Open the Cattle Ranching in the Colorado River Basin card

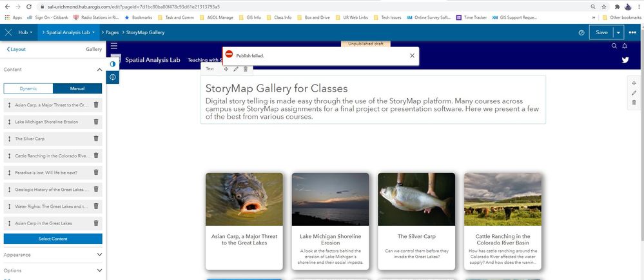pos(503,221)
